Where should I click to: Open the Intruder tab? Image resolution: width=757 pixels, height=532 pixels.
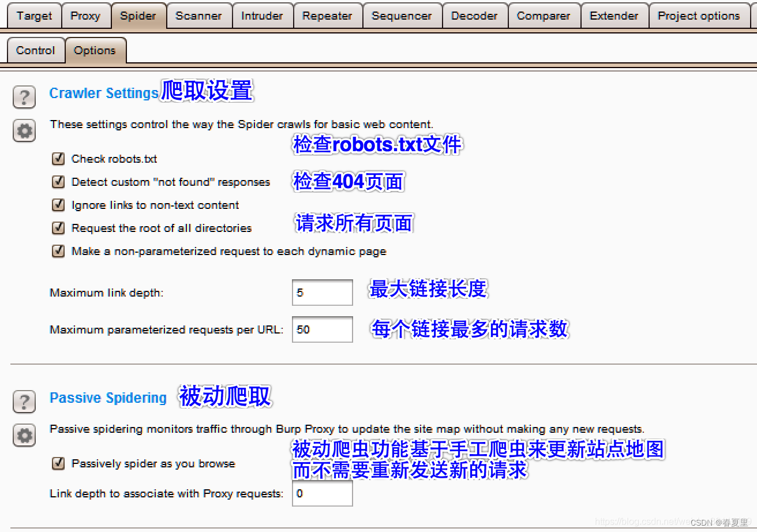(x=263, y=16)
